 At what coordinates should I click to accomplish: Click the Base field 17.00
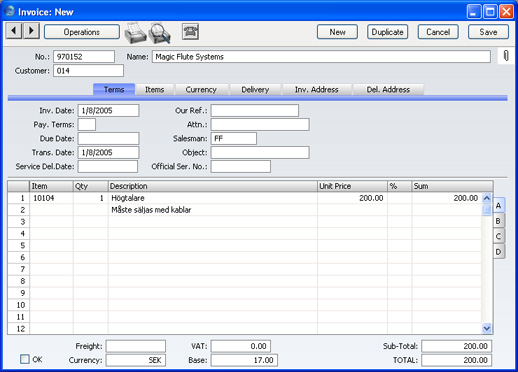click(244, 360)
